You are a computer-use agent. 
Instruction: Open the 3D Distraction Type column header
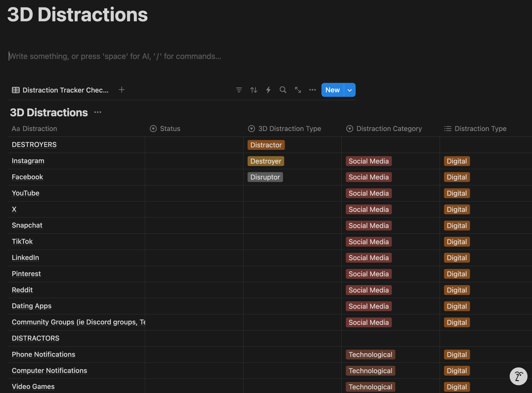pos(289,129)
